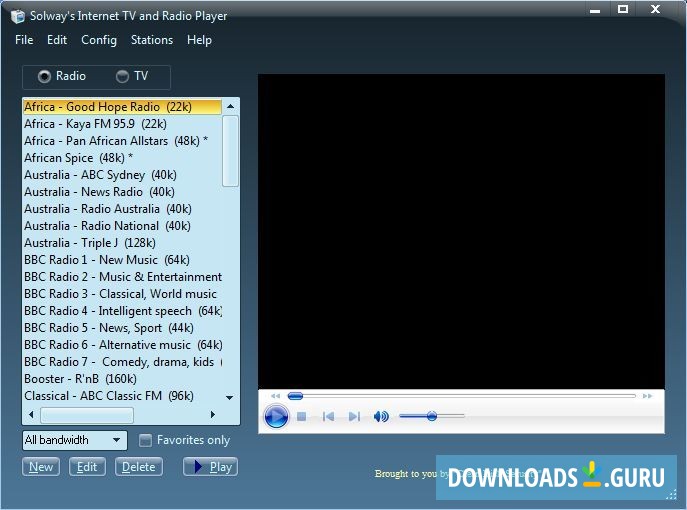
Task: Click the Next track button
Action: click(354, 417)
